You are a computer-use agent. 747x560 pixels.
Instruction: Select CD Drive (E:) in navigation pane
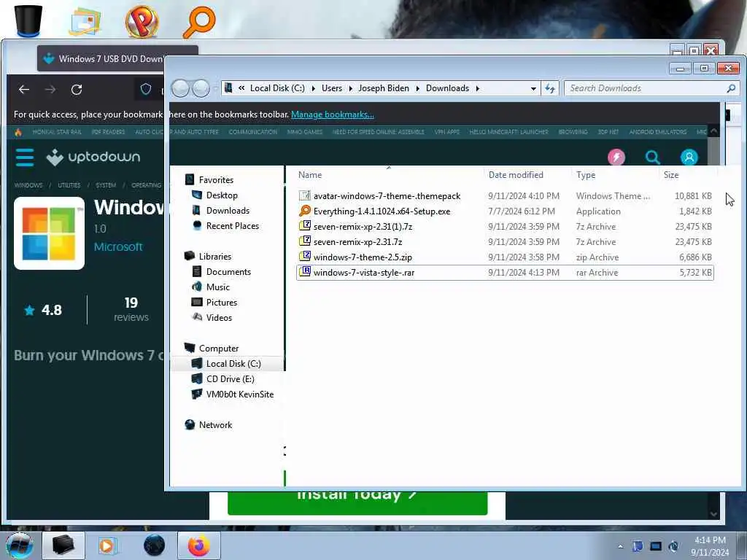[230, 378]
